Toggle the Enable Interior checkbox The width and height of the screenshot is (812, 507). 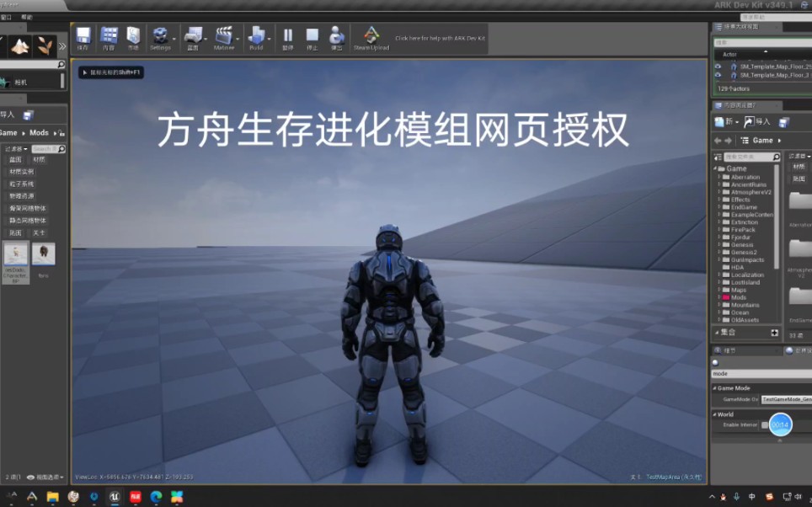[764, 425]
